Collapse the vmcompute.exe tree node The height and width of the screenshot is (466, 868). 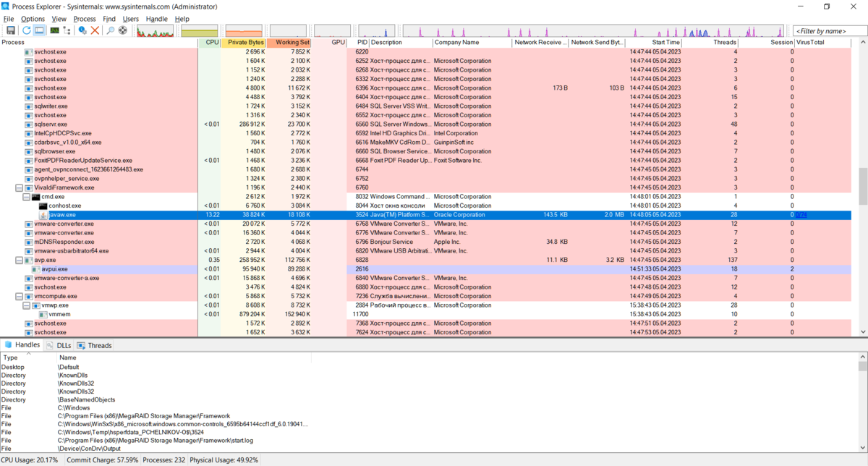(x=19, y=296)
